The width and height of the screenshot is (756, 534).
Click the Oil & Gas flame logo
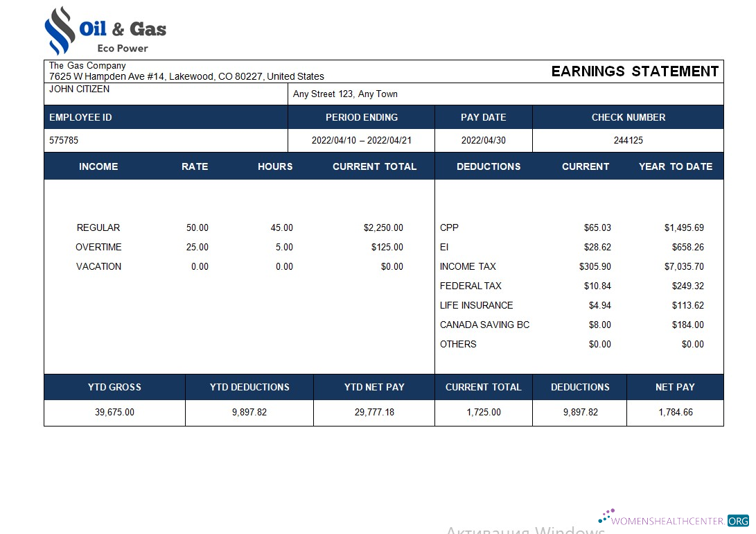(x=61, y=28)
